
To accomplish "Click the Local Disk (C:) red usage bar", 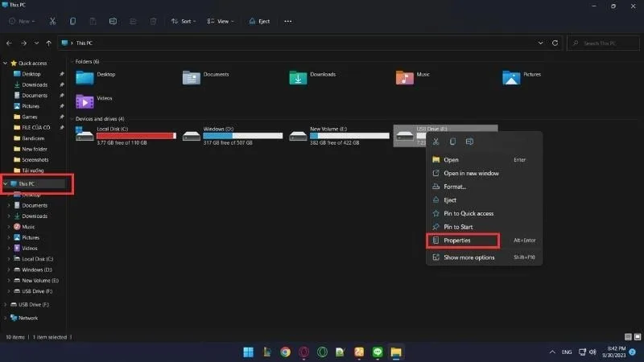I will coord(136,136).
